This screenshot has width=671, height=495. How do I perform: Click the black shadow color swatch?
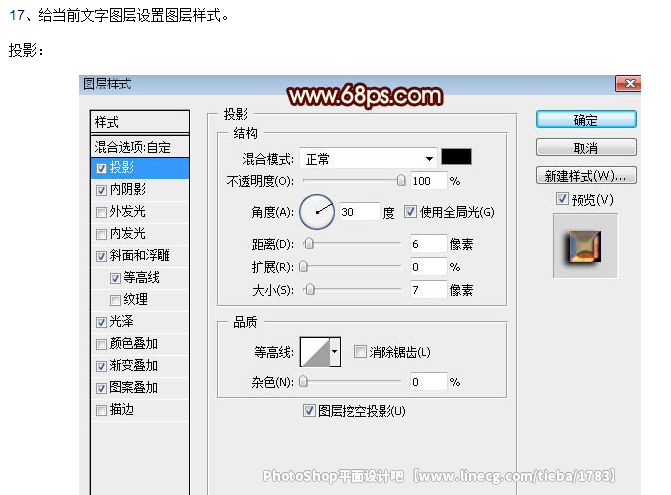(456, 157)
